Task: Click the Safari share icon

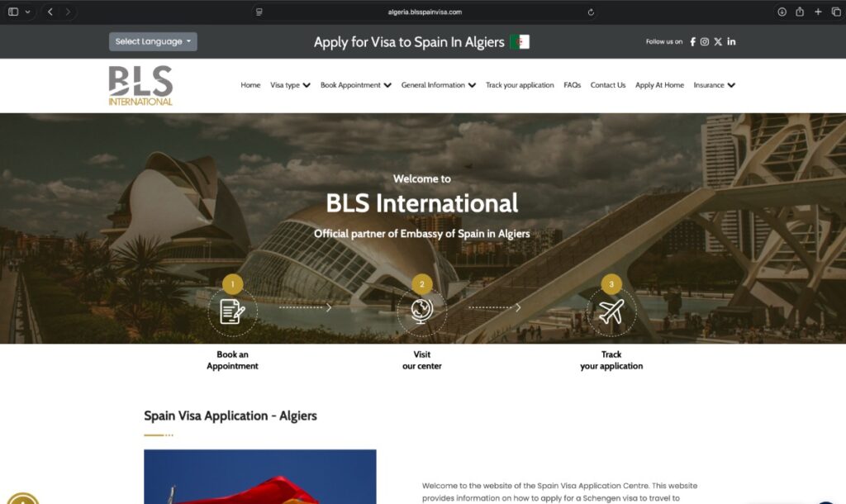Action: pos(800,12)
